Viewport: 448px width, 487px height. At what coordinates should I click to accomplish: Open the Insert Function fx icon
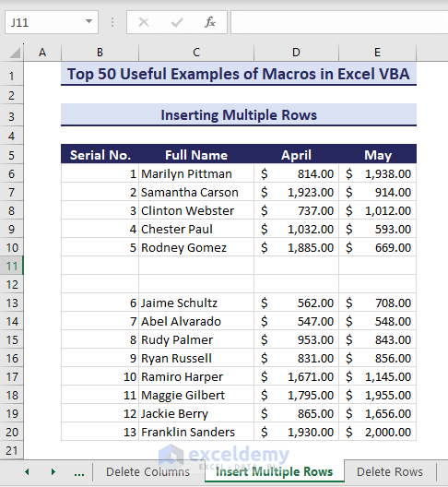pos(210,22)
